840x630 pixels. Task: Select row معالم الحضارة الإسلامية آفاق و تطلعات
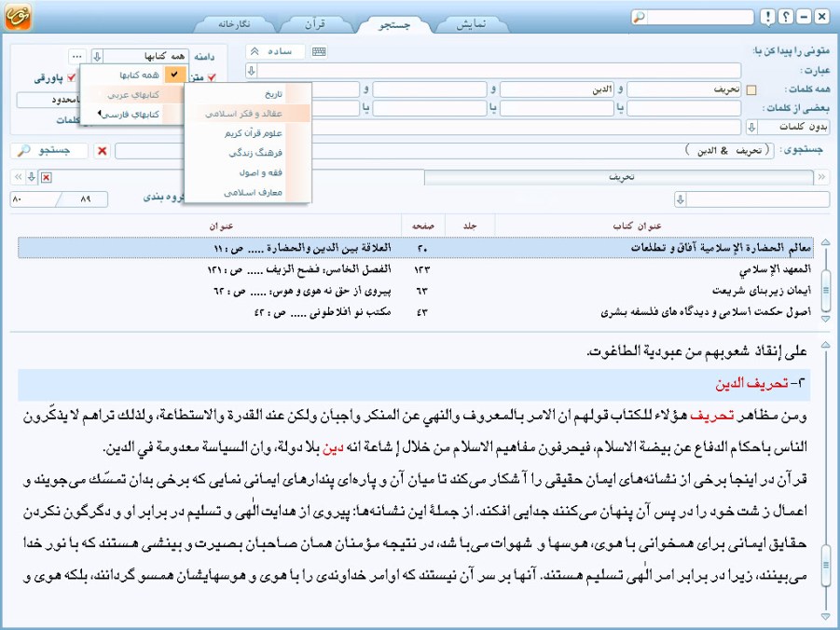pos(415,248)
